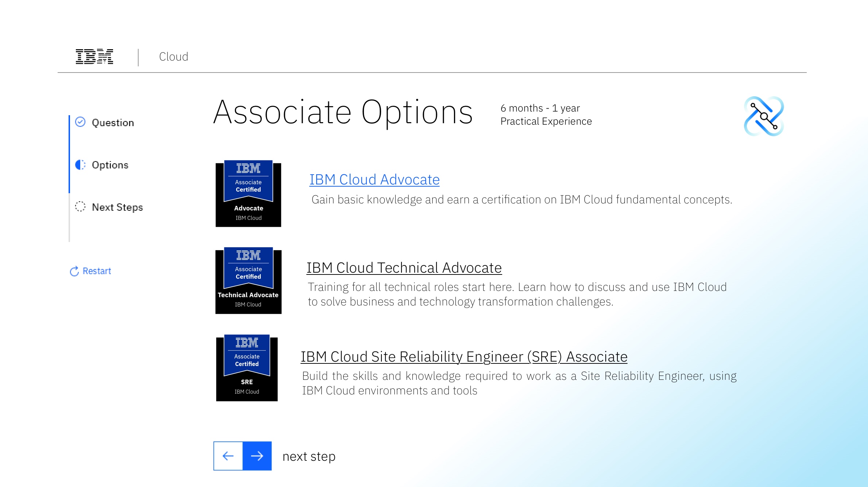Screen dimensions: 868x487
Task: Select the Technical Advocate certification badge
Action: [248, 281]
